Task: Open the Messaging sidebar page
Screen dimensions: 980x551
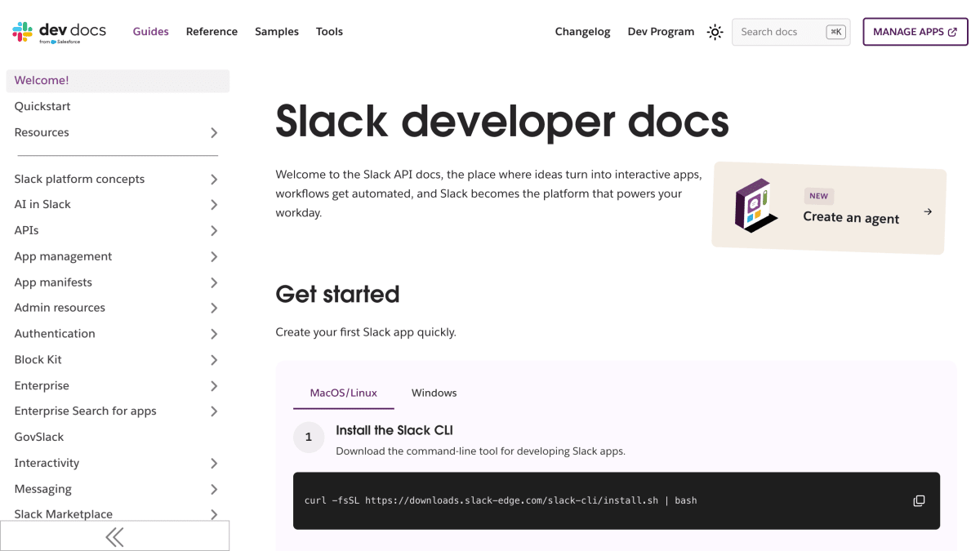Action: pyautogui.click(x=42, y=489)
